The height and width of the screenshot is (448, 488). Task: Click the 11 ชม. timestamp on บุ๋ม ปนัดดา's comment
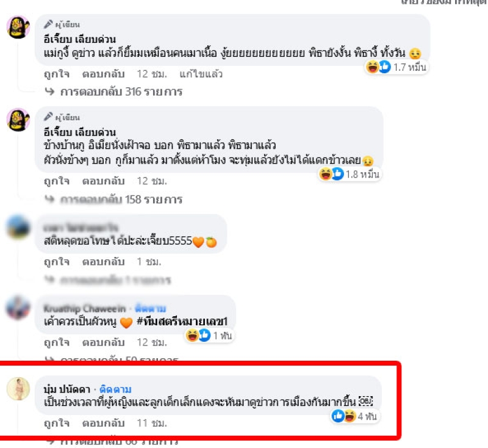click(x=152, y=424)
